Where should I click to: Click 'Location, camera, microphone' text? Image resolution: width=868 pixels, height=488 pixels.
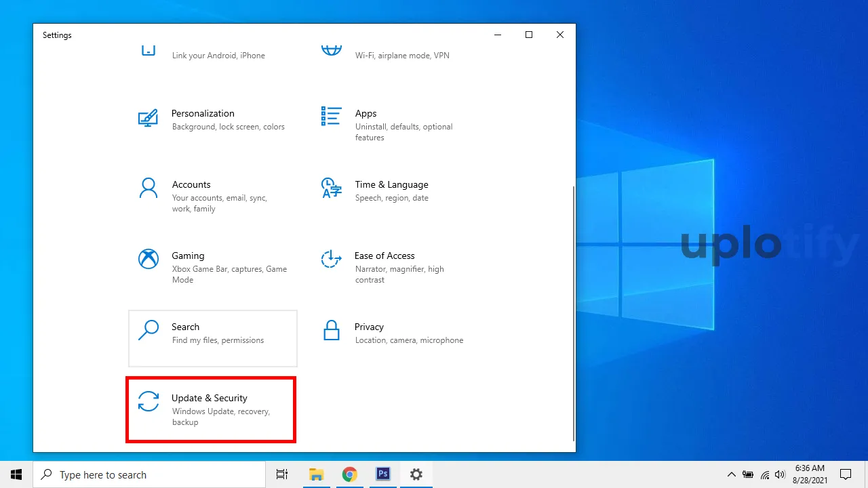[x=410, y=340]
